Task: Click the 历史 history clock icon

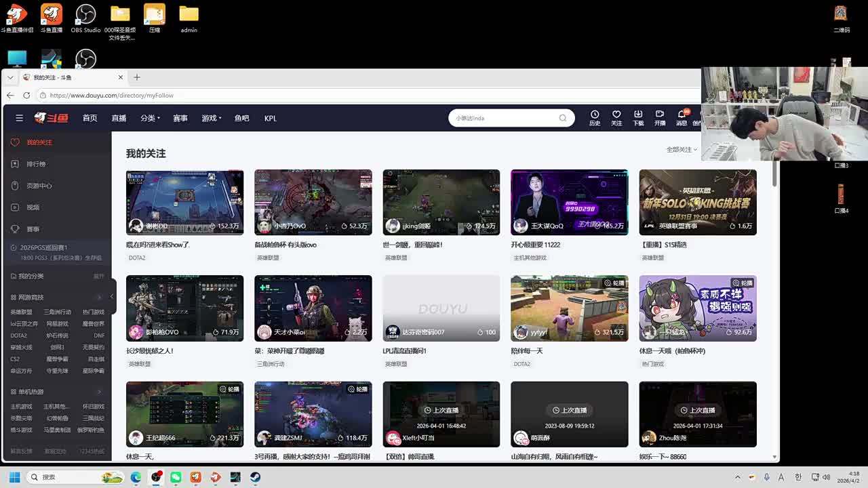Action: tap(595, 115)
